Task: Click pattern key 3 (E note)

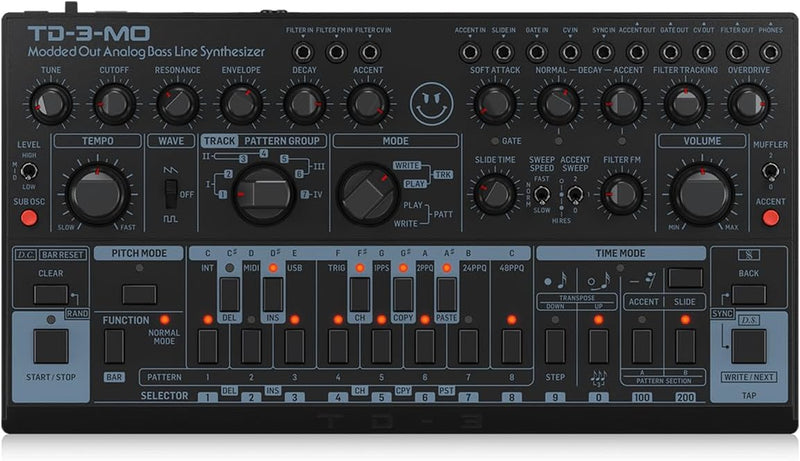Action: point(294,347)
